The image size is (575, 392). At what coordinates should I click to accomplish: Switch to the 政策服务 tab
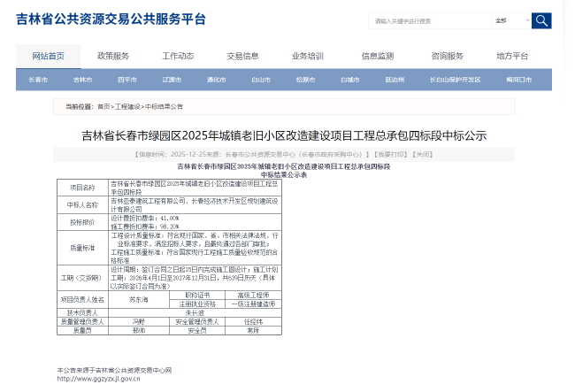coord(113,56)
